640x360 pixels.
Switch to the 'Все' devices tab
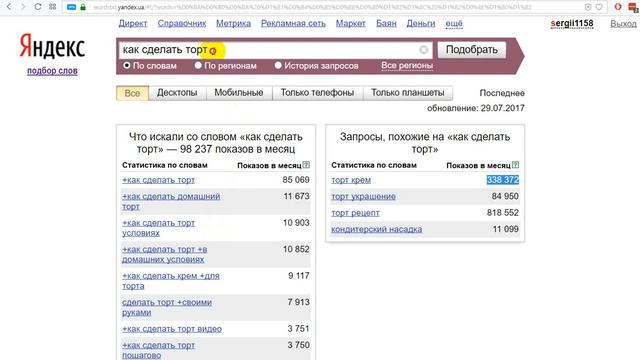pyautogui.click(x=132, y=93)
